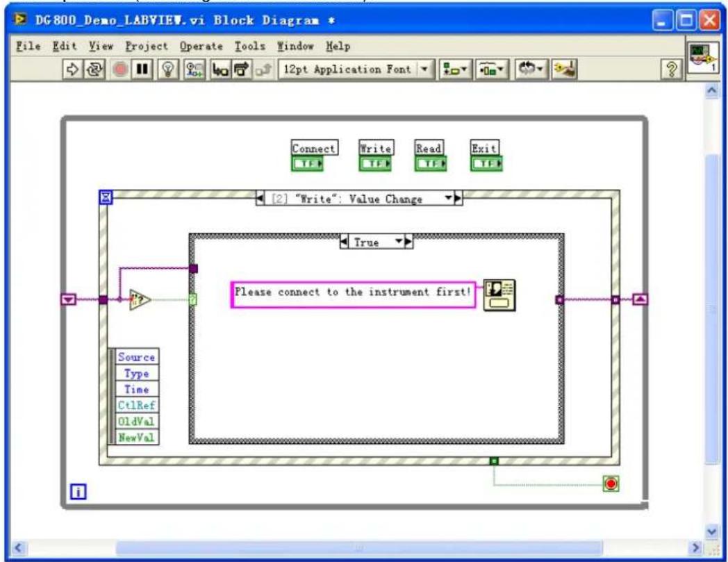The image size is (728, 562).
Task: Click the loop iteration terminal i
Action: click(x=78, y=491)
